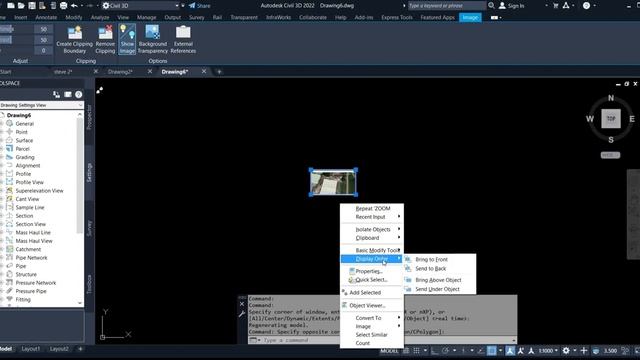
Task: Click the command line wrench icon
Action: tap(242, 314)
